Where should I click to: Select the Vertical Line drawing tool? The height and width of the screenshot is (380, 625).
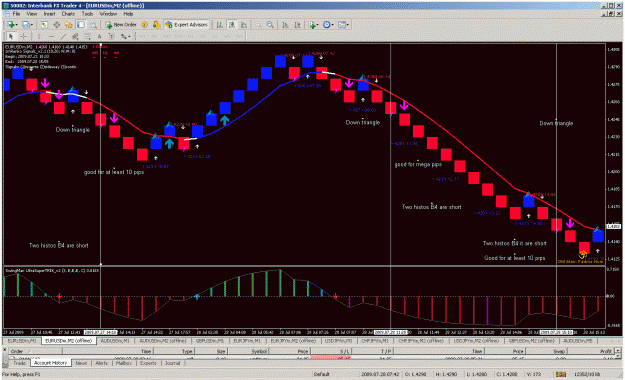click(x=39, y=37)
